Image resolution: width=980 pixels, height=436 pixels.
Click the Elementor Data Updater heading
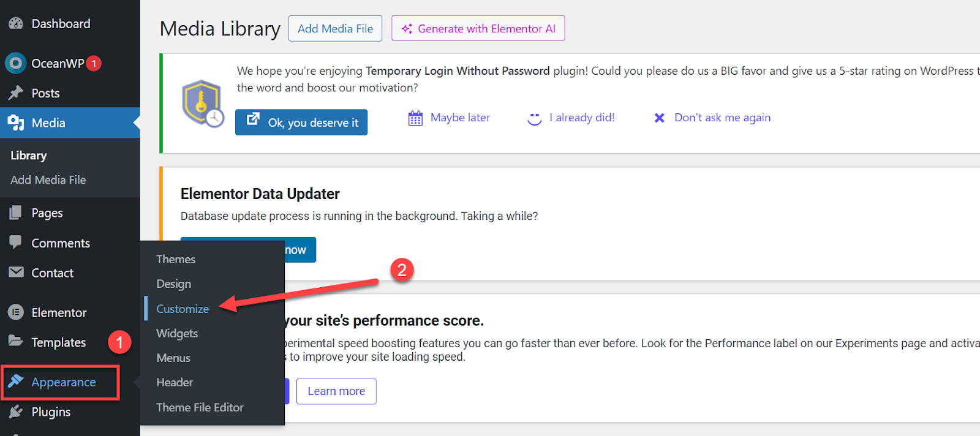260,194
